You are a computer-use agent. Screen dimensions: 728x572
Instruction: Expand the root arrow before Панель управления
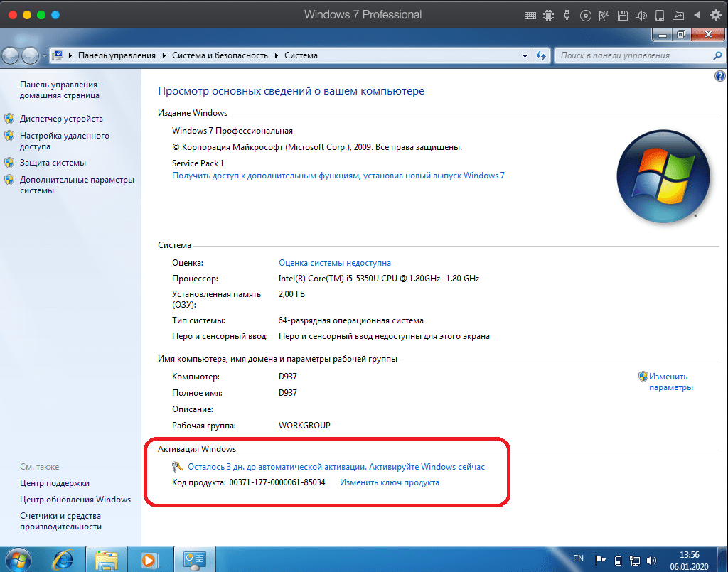pos(70,55)
